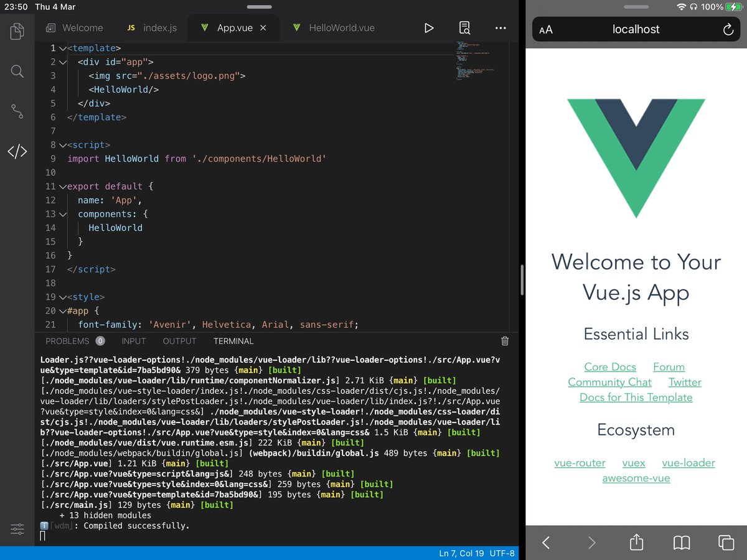Click the terminal input cursor line
The width and height of the screenshot is (747, 560).
click(x=43, y=536)
